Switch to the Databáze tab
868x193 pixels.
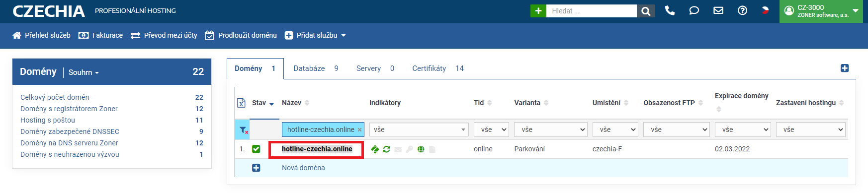(316, 68)
